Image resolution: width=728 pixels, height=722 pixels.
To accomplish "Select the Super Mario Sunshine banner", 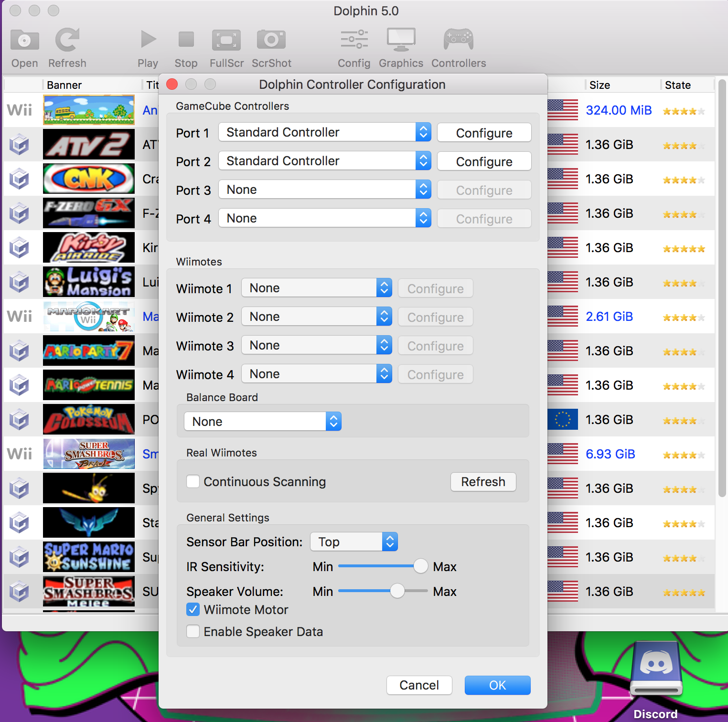I will (89, 557).
